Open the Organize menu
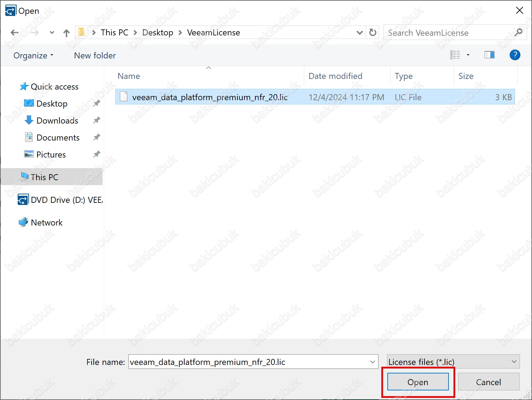This screenshot has height=400, width=532. (x=33, y=56)
